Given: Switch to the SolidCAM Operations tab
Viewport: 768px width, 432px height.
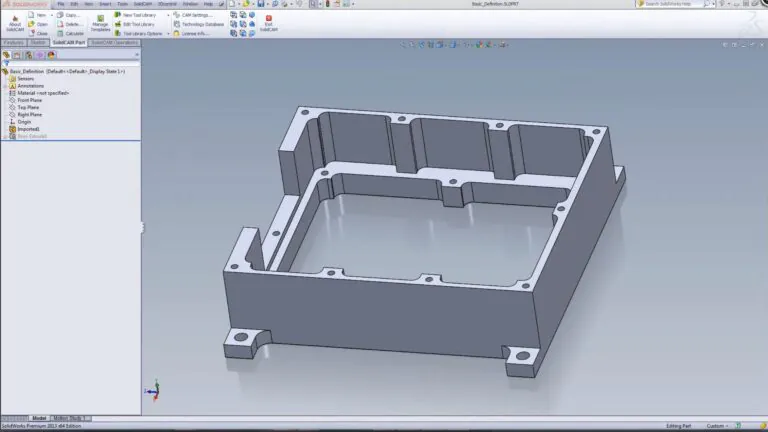Looking at the screenshot, I should (x=114, y=43).
